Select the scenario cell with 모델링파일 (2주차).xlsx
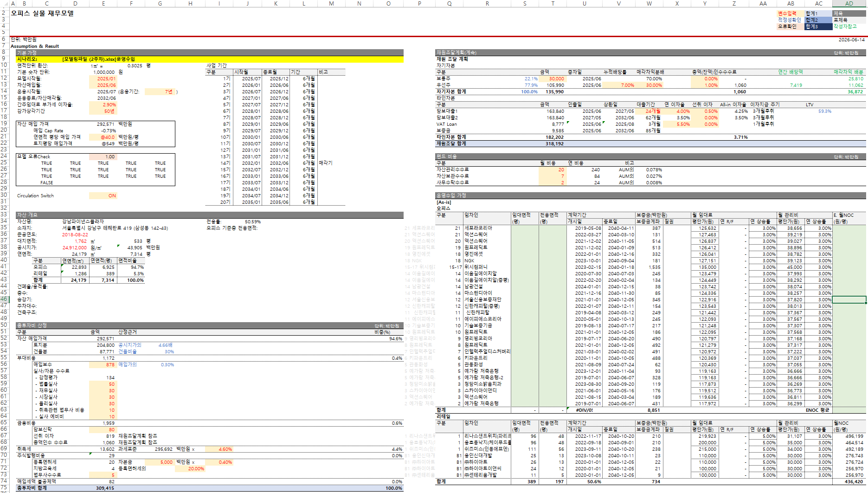 [x=99, y=59]
